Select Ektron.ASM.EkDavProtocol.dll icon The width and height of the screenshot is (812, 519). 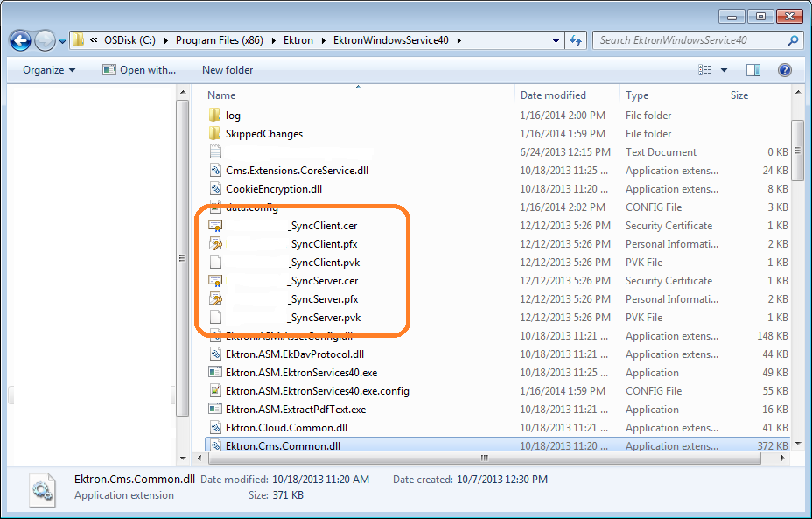click(x=215, y=354)
